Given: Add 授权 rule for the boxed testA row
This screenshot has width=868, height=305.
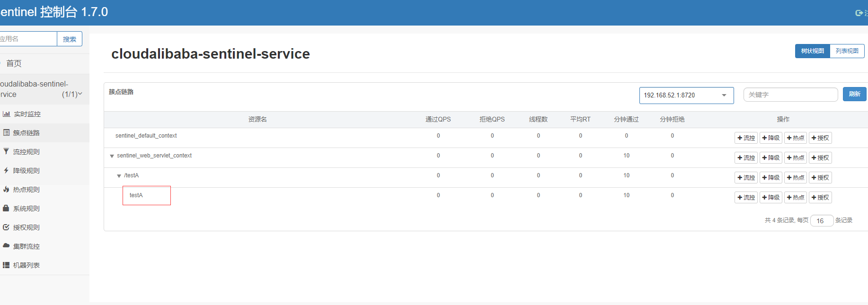Looking at the screenshot, I should [x=820, y=198].
